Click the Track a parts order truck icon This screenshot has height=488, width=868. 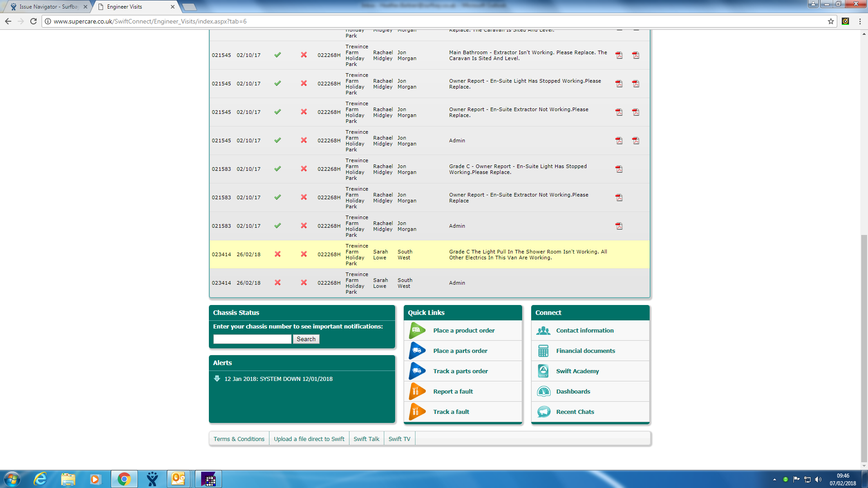(x=417, y=371)
